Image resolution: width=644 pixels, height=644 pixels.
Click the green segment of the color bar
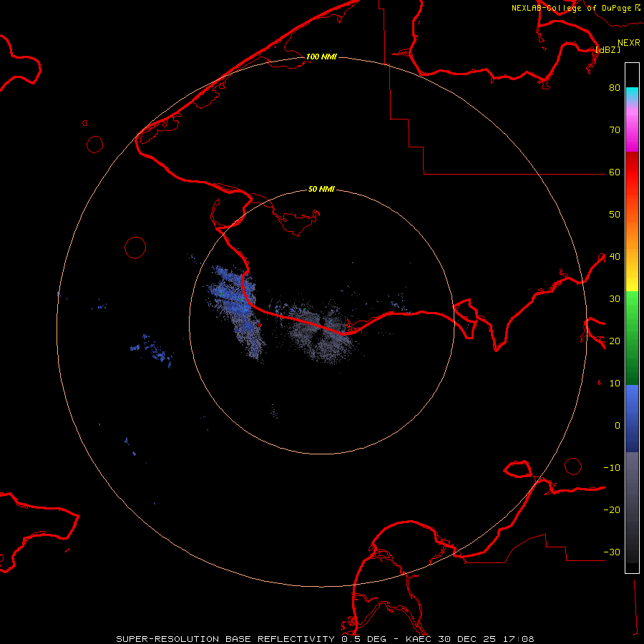pyautogui.click(x=632, y=338)
